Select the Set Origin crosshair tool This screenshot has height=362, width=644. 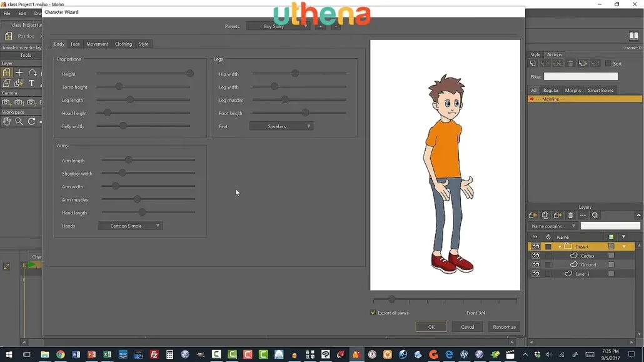(x=19, y=73)
